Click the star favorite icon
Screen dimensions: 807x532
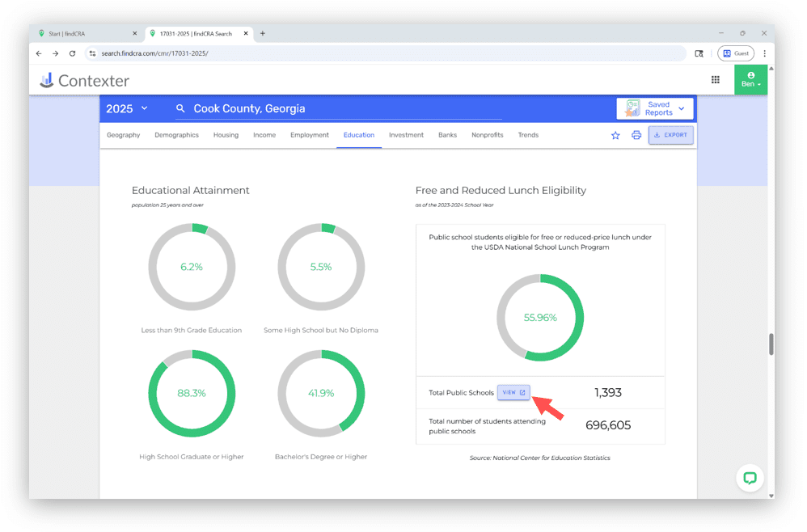pos(615,135)
